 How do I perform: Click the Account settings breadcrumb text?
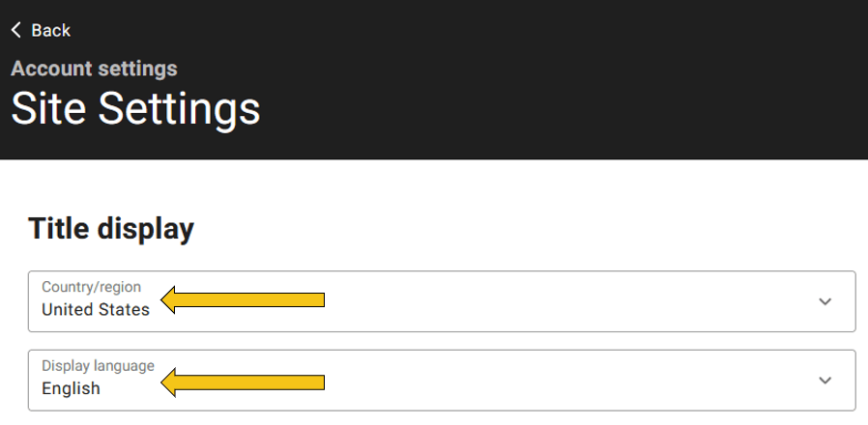click(x=94, y=69)
